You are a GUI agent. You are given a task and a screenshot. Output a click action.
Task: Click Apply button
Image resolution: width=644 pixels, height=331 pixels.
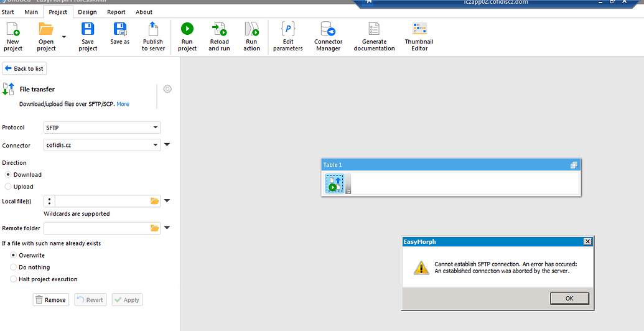pos(127,300)
